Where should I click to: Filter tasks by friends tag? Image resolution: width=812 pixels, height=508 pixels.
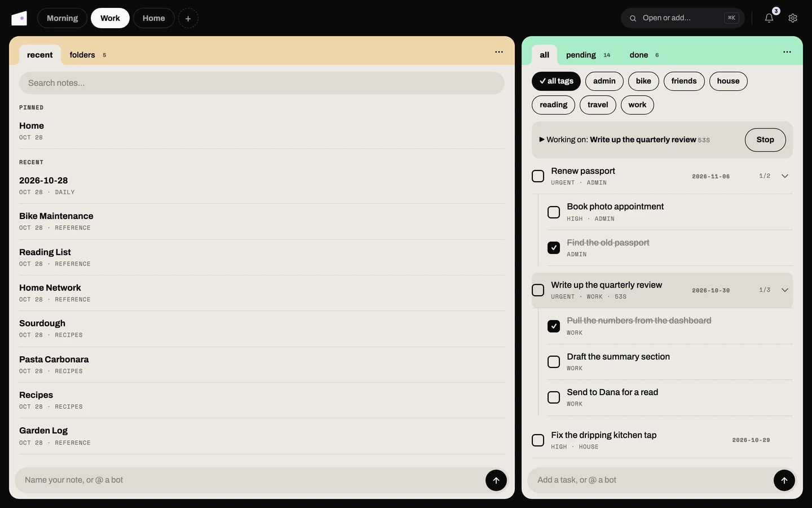(x=684, y=81)
